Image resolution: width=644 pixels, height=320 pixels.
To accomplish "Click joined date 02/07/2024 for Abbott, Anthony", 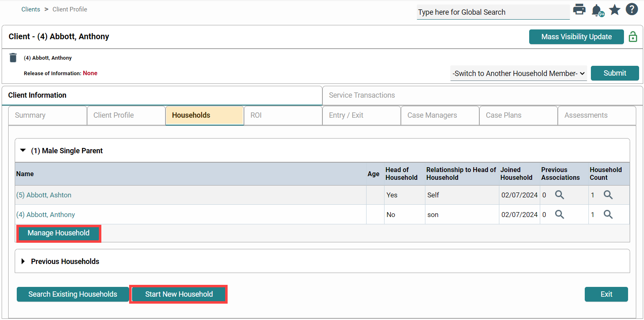I will click(x=520, y=215).
